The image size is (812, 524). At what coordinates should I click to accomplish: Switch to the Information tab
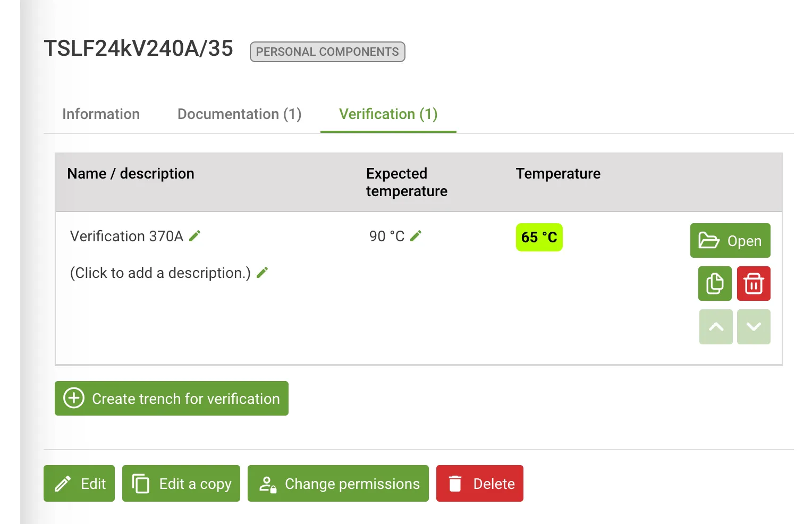pyautogui.click(x=100, y=114)
